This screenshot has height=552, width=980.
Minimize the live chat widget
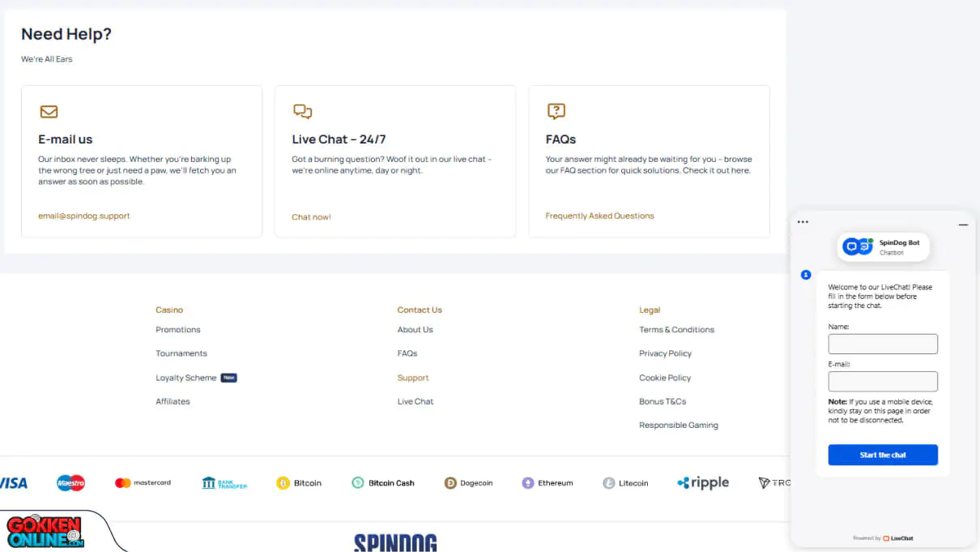point(963,225)
